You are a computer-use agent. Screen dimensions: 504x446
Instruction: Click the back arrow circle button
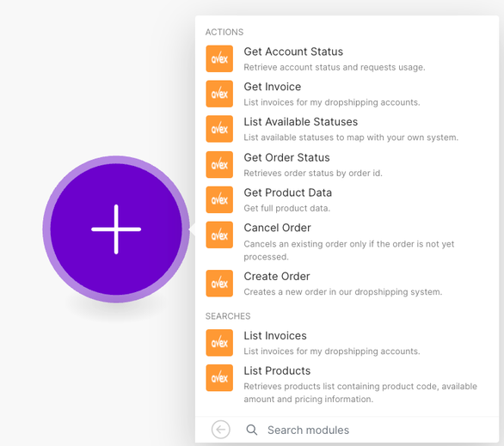click(221, 430)
